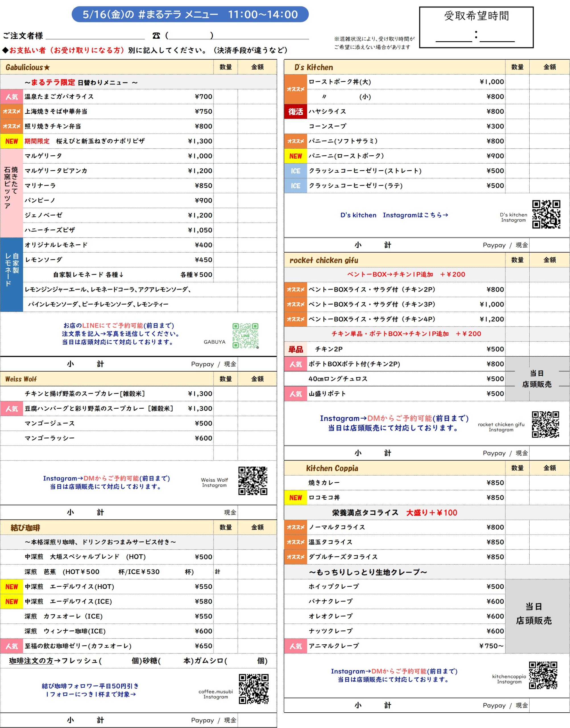
Task: Open the D's kitchen Instagram QR code
Action: [546, 214]
